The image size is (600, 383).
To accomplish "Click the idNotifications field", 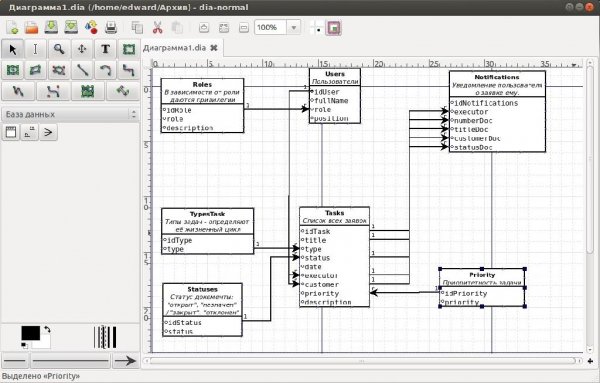I will click(x=486, y=103).
